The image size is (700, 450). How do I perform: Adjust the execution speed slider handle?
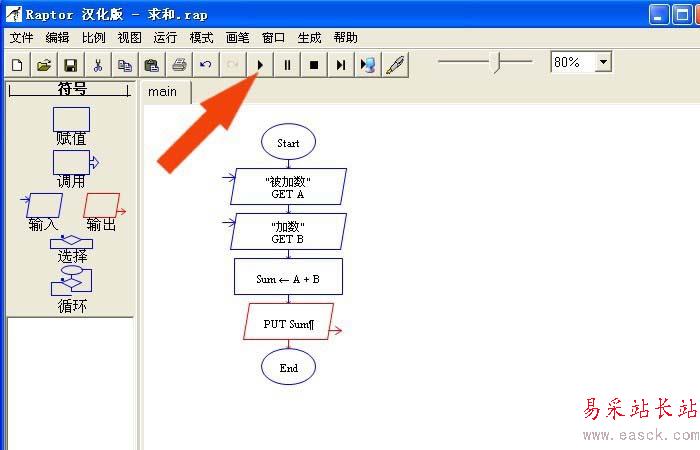[x=496, y=62]
